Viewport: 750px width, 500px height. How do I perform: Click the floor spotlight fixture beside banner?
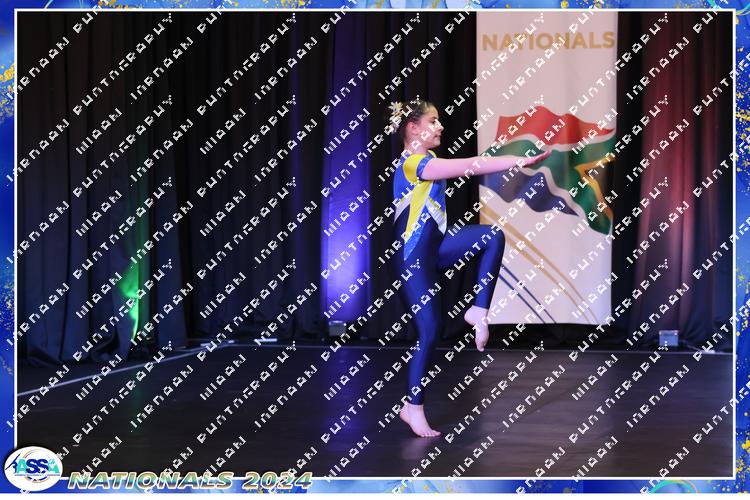pos(338,328)
